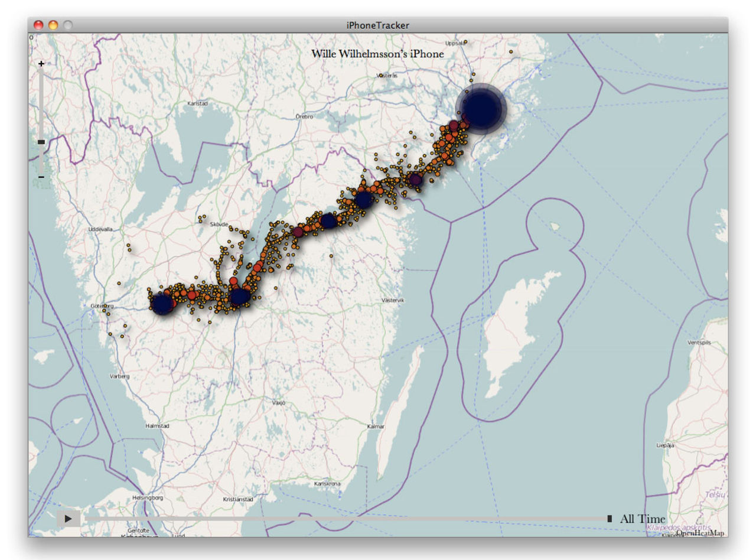The width and height of the screenshot is (756, 560).
Task: Click the plus zoom-in map button
Action: tap(41, 64)
